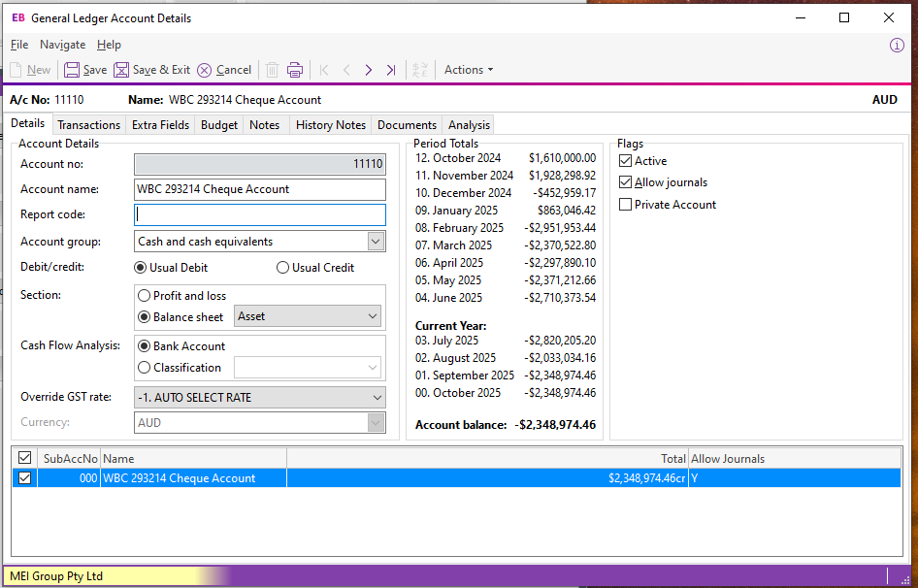Enable the Private Account checkbox

(x=626, y=205)
